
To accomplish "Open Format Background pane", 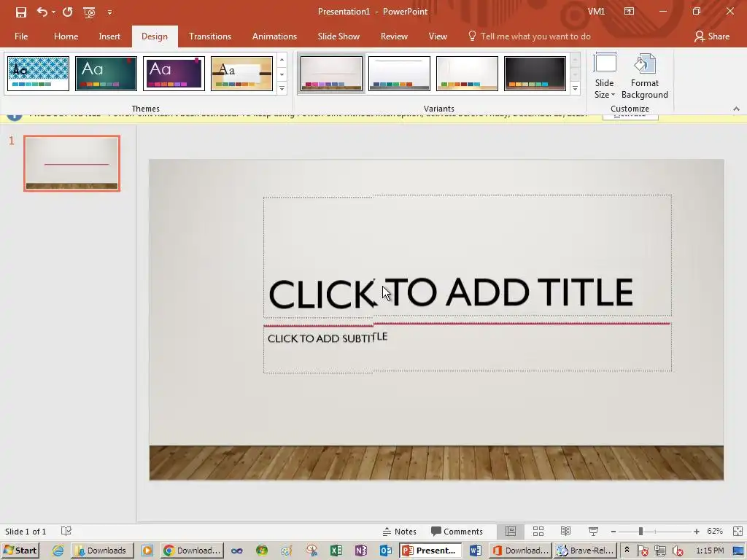I will (645, 76).
